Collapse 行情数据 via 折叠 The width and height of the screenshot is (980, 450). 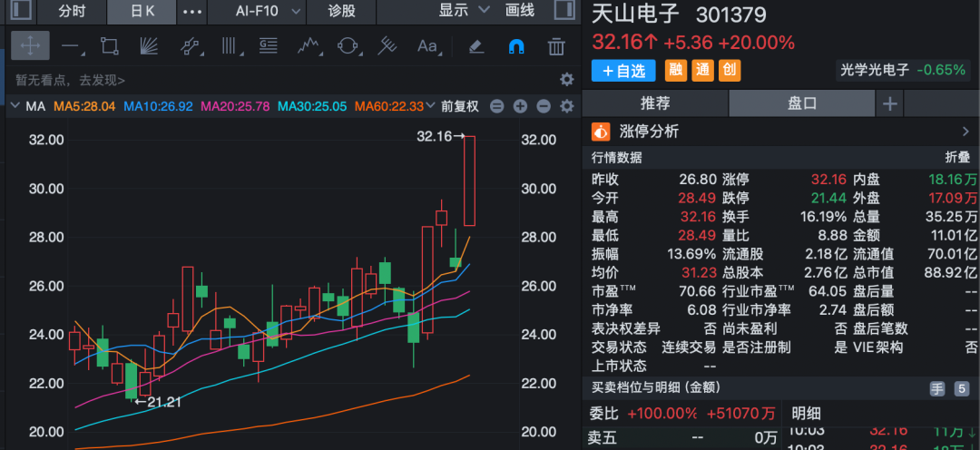[957, 158]
